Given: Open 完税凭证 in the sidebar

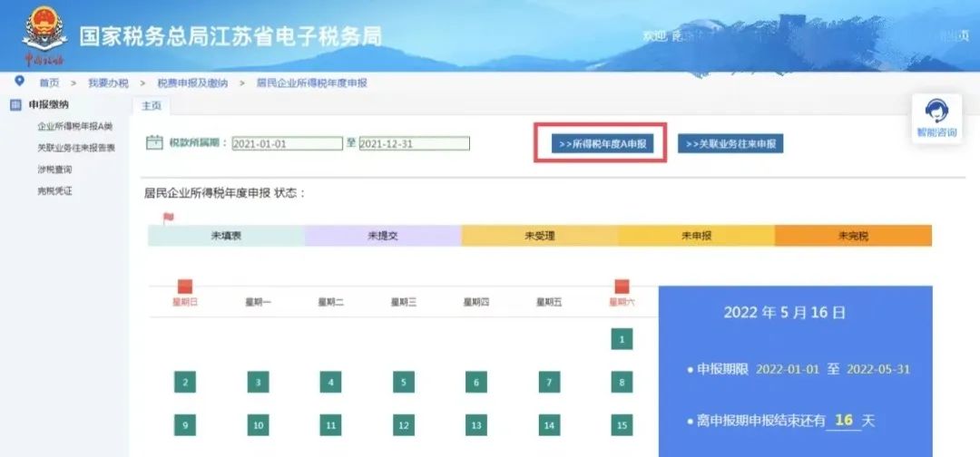Looking at the screenshot, I should (55, 191).
